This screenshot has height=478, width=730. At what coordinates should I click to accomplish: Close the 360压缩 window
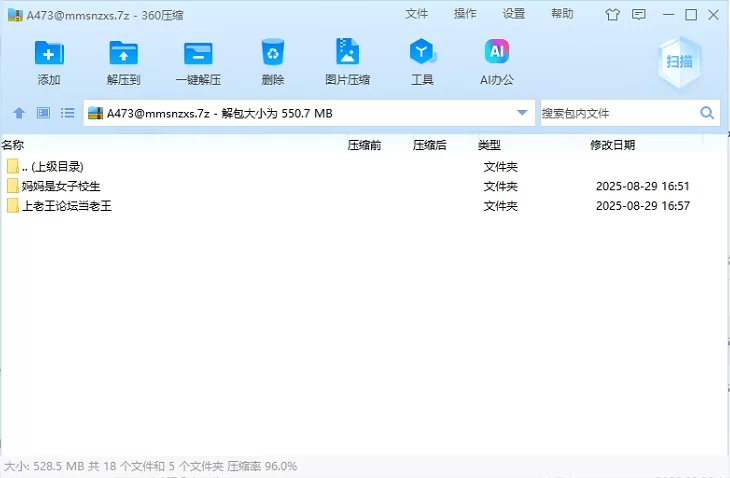click(713, 15)
